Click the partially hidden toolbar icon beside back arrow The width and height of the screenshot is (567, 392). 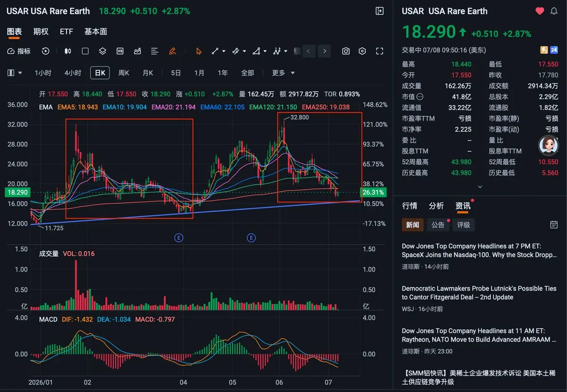click(x=297, y=51)
